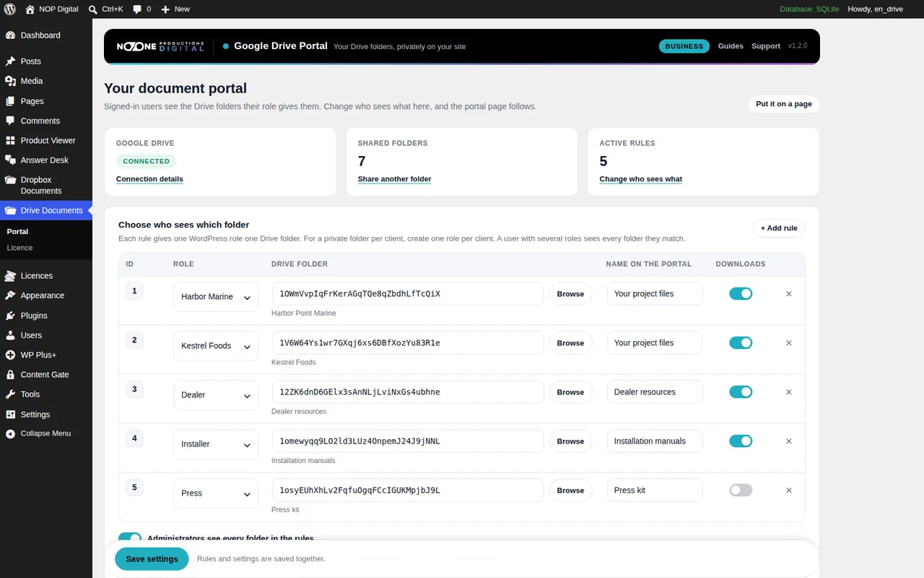Delete the Press rule using its X
Viewport: 924px width, 578px height.
(x=788, y=491)
